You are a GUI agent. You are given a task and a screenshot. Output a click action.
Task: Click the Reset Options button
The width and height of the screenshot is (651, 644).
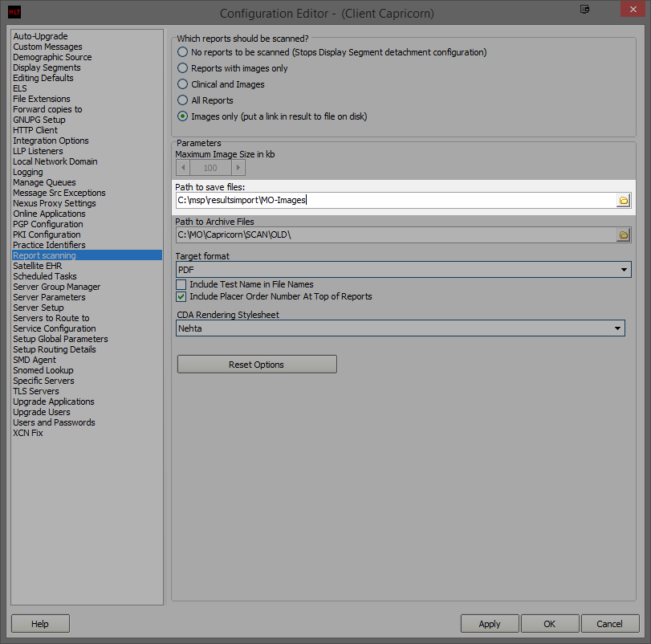click(x=257, y=364)
